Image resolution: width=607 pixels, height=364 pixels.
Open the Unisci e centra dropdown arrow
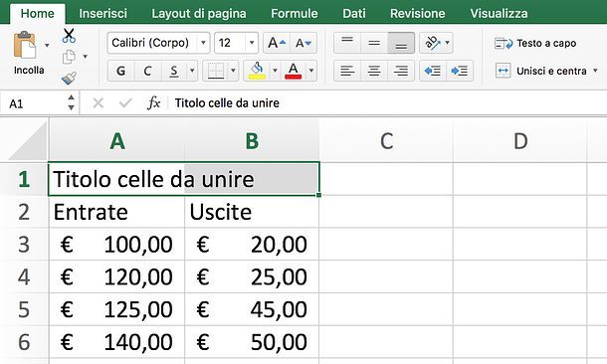(x=595, y=71)
